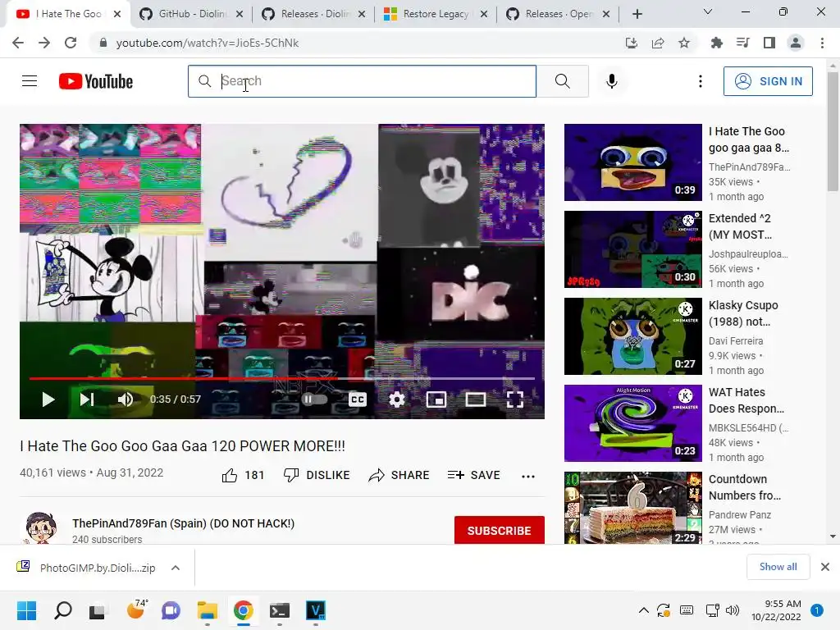Open a new browser tab
The height and width of the screenshot is (630, 840).
coord(637,14)
